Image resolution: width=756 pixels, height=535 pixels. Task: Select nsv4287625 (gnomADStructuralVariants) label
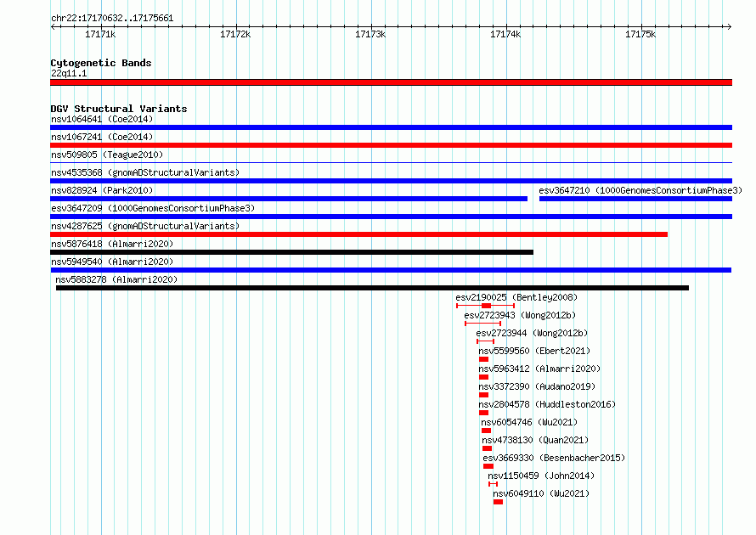click(x=145, y=226)
